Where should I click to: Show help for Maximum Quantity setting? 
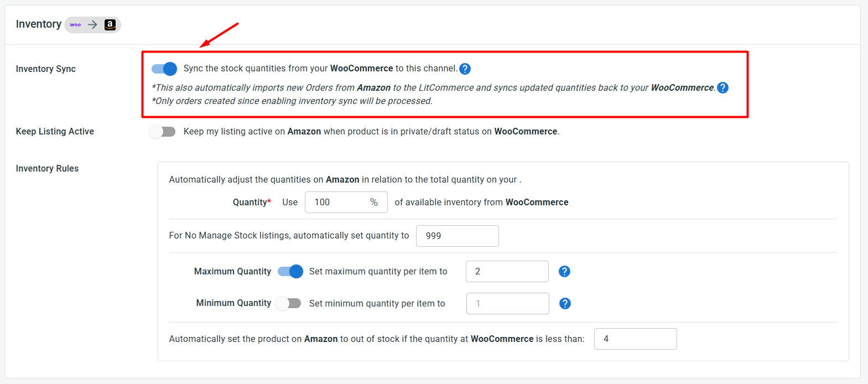(x=564, y=272)
